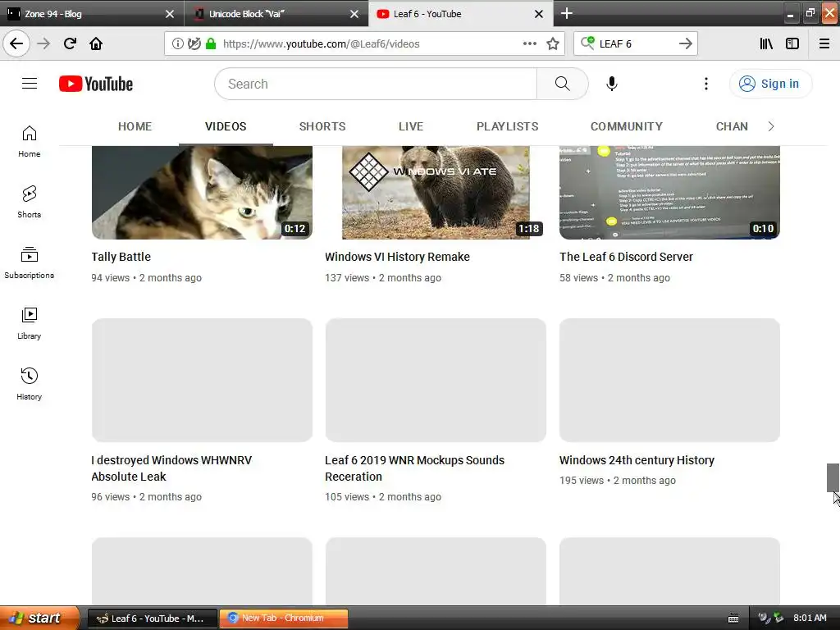Switch to New Tab - Chromium taskbar item
The image size is (840, 630).
pyautogui.click(x=283, y=619)
